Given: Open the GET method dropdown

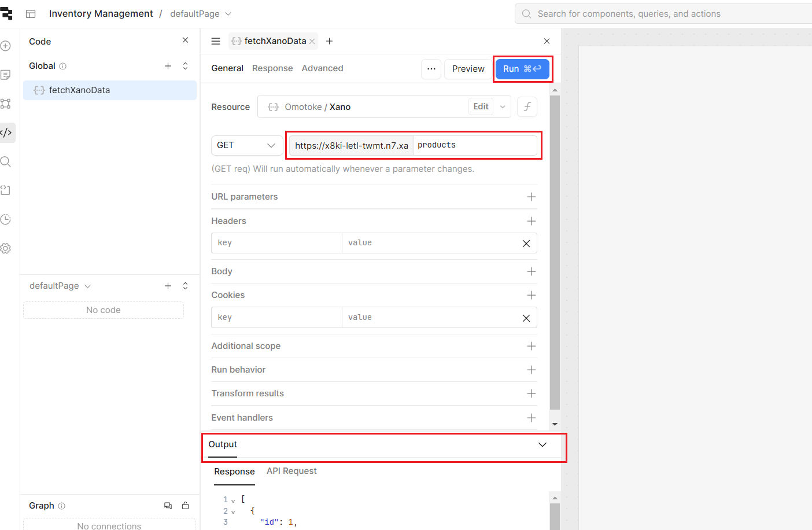Looking at the screenshot, I should point(247,145).
